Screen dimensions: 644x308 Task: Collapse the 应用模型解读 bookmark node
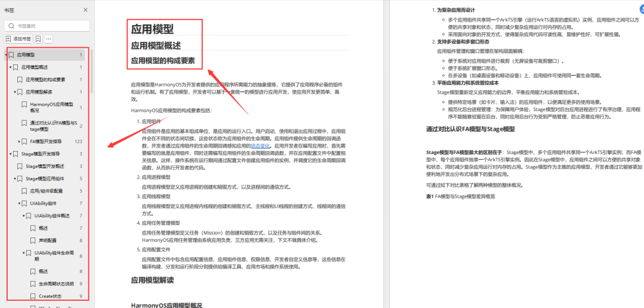click(15, 92)
